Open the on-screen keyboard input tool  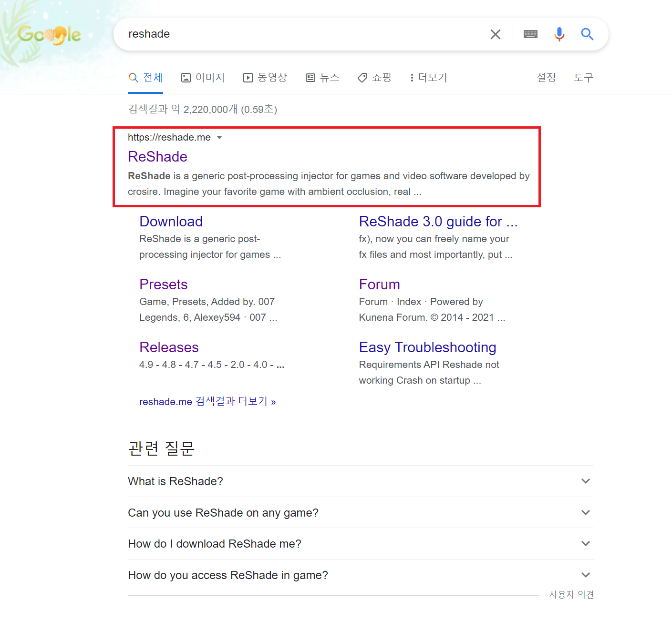530,34
